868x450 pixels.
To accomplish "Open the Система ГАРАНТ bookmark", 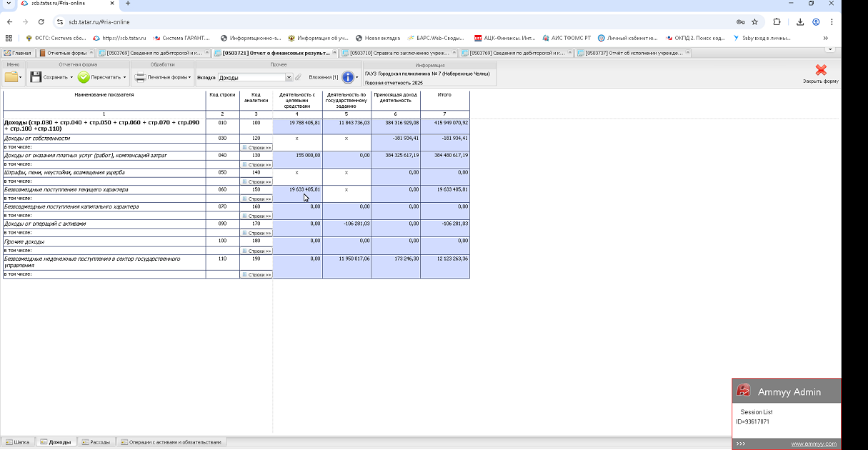I will [181, 38].
